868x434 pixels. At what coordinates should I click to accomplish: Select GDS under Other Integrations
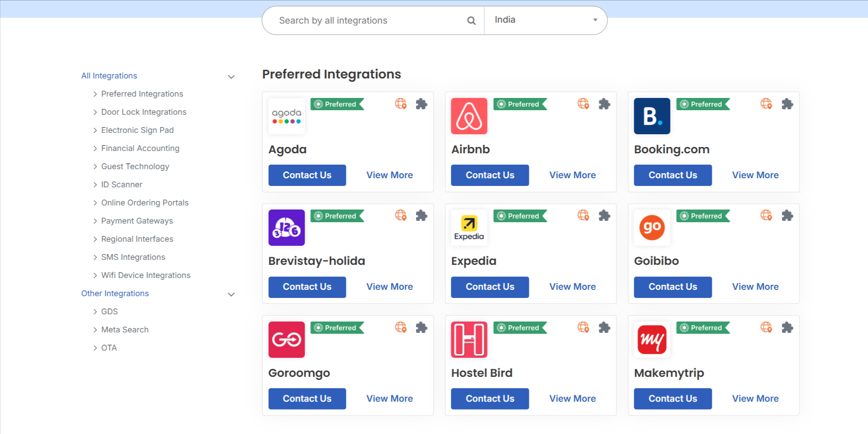tap(109, 312)
